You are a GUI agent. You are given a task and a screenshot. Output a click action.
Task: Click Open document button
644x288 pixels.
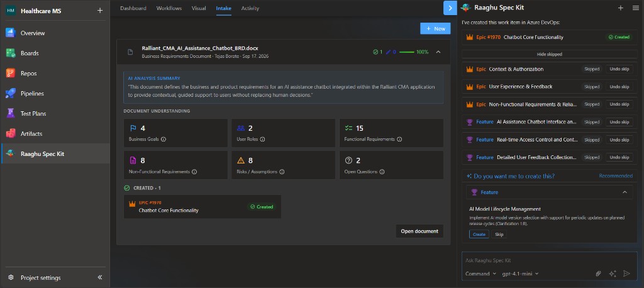click(419, 231)
